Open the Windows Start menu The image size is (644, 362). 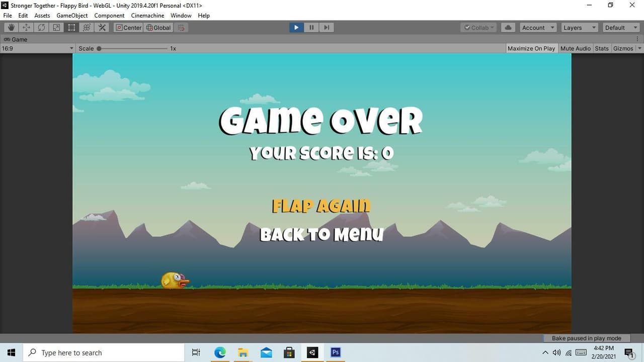[x=12, y=352]
